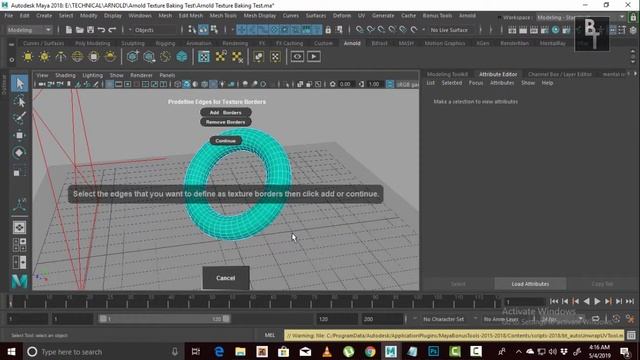This screenshot has height=360, width=640.
Task: Open the Arnold RenderView shelf icon
Action: coord(297,57)
